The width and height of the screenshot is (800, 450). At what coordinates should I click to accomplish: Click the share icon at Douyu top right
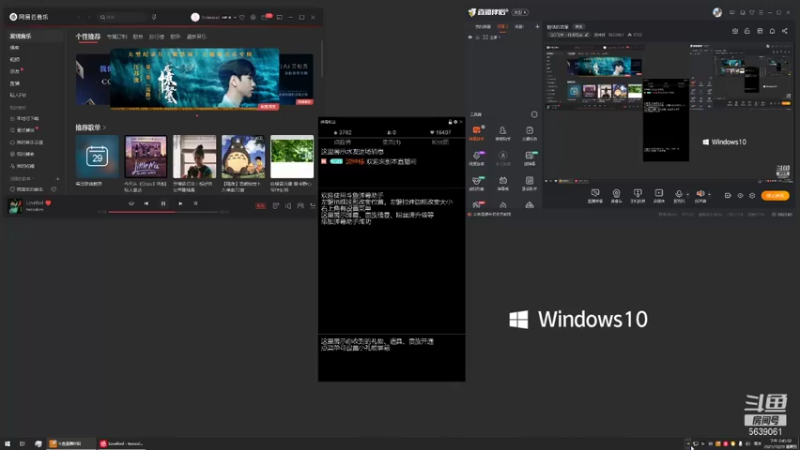pyautogui.click(x=785, y=31)
